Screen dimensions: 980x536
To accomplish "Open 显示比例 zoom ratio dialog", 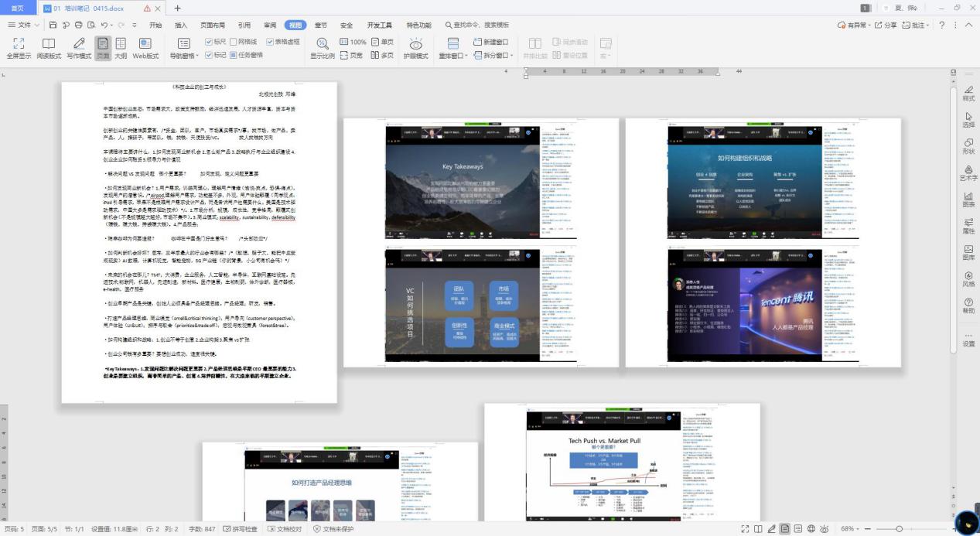I will pos(323,47).
